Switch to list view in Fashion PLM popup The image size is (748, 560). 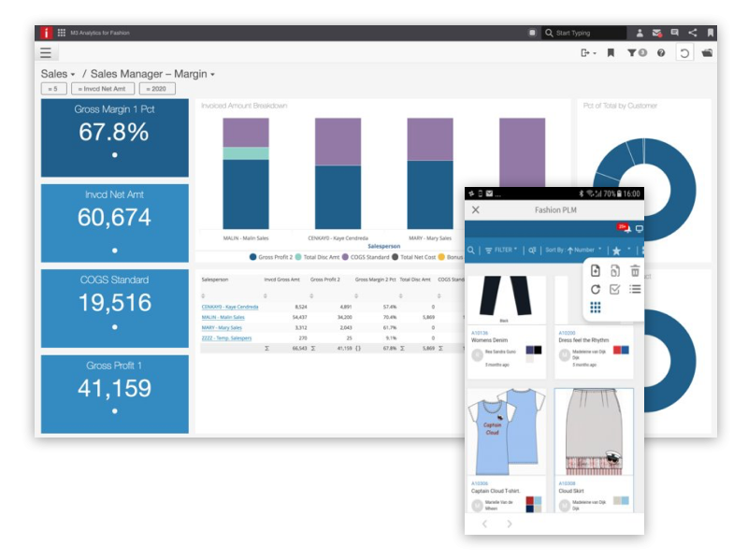coord(635,289)
